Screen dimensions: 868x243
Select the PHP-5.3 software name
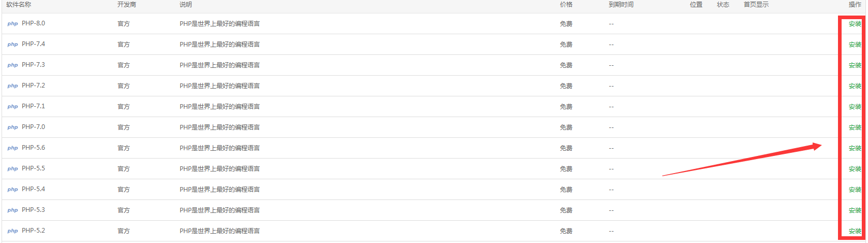point(33,210)
